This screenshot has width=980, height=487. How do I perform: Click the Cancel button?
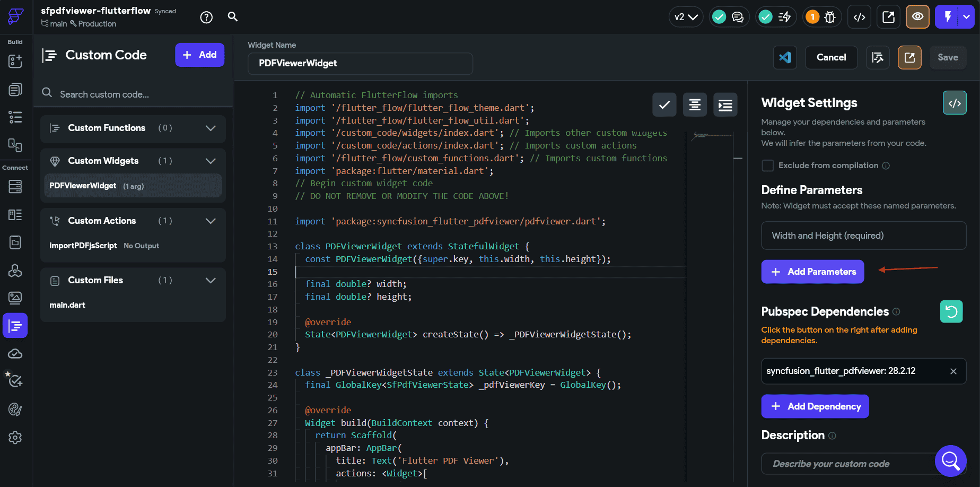[x=831, y=57]
